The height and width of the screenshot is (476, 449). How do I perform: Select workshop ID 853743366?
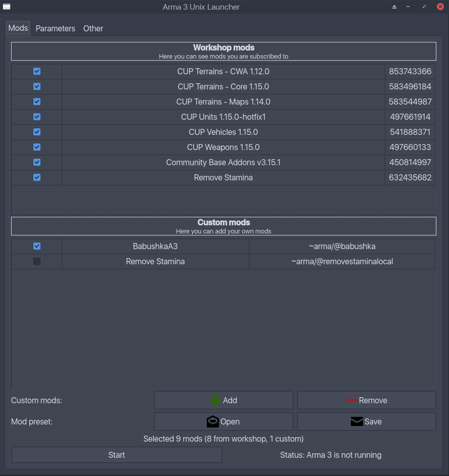[410, 71]
